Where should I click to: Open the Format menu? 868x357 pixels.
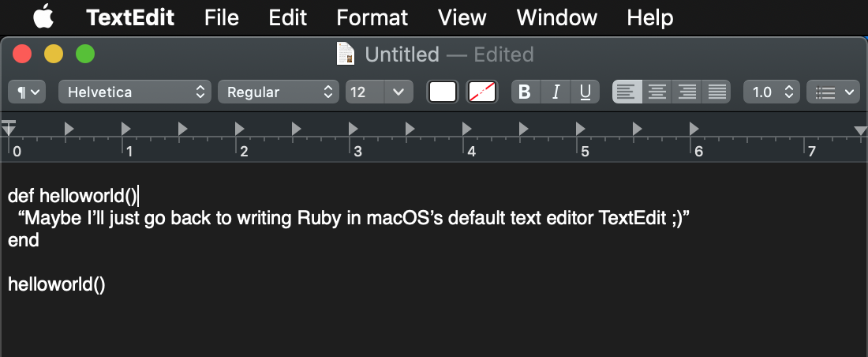[372, 17]
